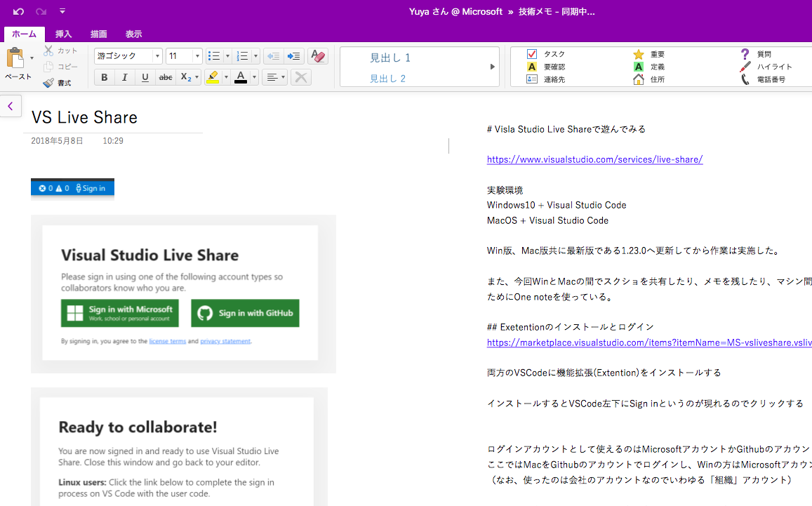812x506 pixels.
Task: Collapse navigation with the back chevron
Action: coord(11,106)
